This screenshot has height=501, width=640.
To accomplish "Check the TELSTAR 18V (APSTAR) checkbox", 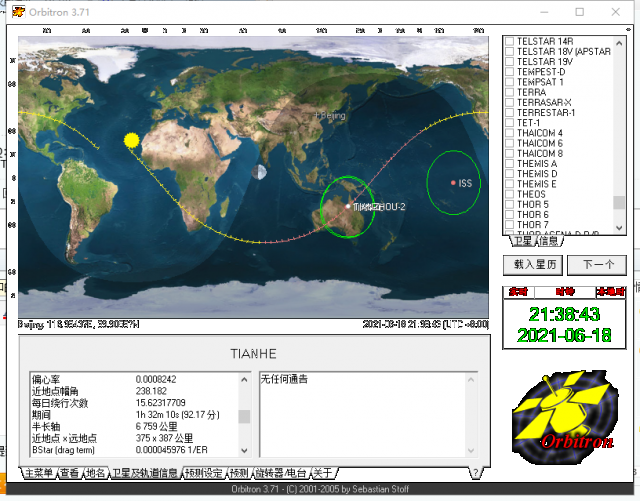I will 509,51.
